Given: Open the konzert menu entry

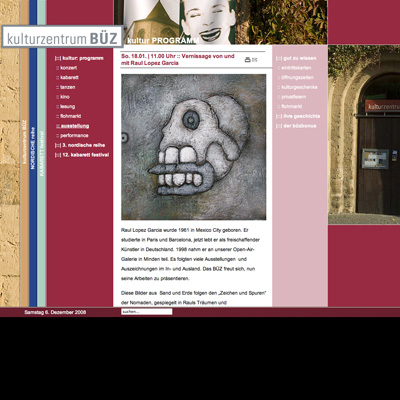Looking at the screenshot, I should click(67, 68).
